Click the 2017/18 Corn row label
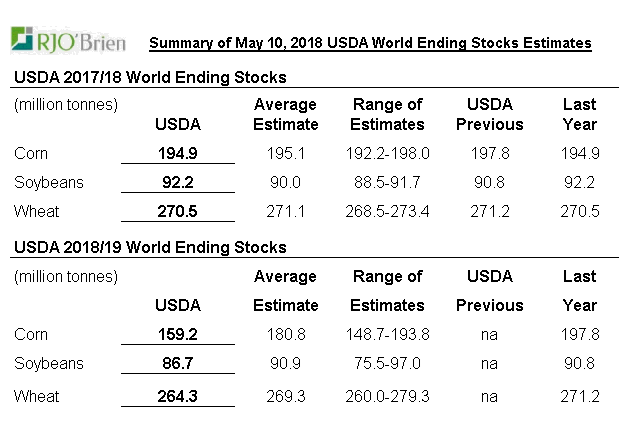The image size is (630, 430). click(31, 153)
